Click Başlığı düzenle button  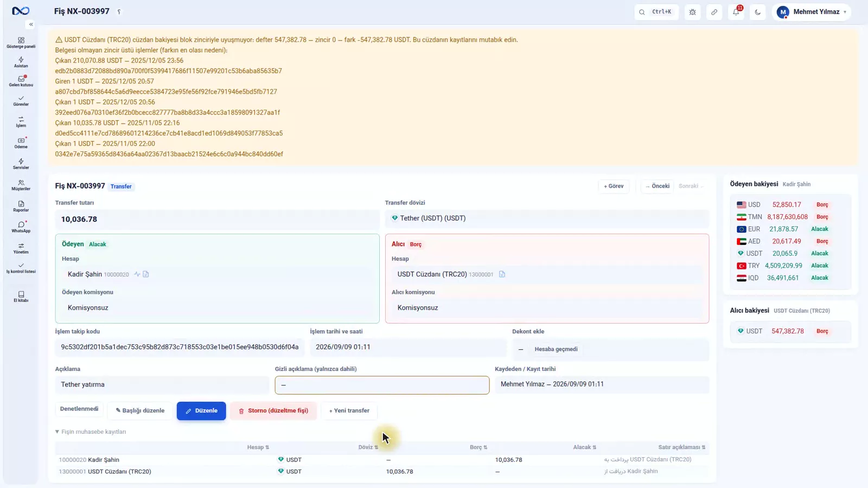[140, 411]
